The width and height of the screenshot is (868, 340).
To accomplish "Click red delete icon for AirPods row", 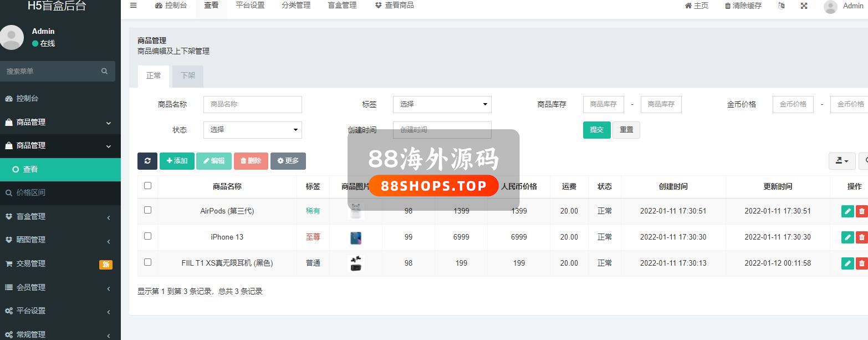I will coord(861,211).
